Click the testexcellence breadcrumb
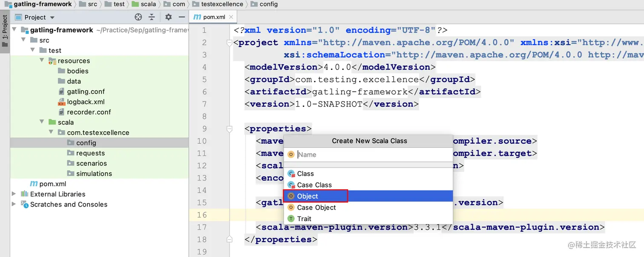 (x=218, y=4)
